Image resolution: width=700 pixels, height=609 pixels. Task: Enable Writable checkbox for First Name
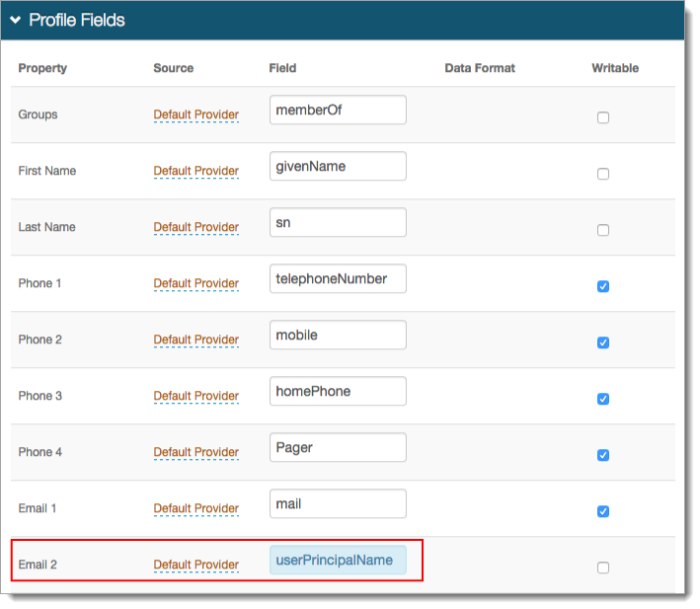pos(603,174)
